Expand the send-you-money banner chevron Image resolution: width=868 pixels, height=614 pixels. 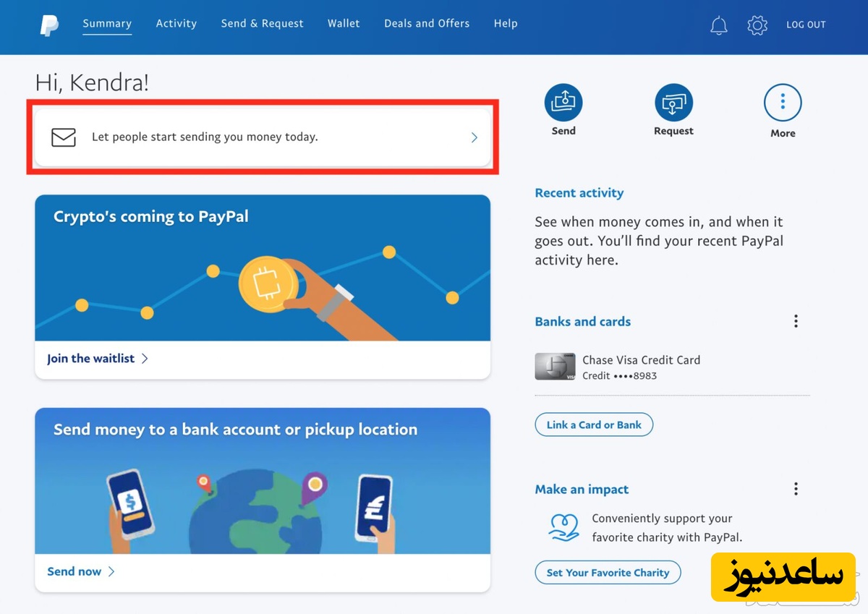pyautogui.click(x=475, y=137)
